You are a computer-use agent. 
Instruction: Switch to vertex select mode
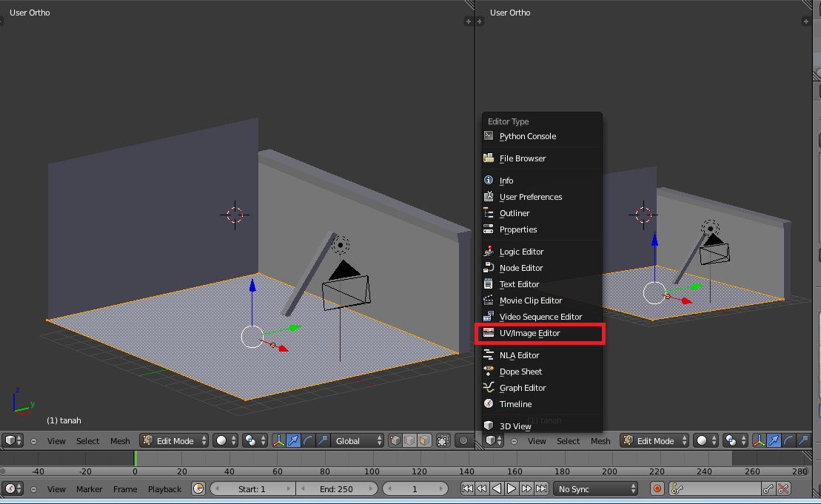pyautogui.click(x=395, y=440)
